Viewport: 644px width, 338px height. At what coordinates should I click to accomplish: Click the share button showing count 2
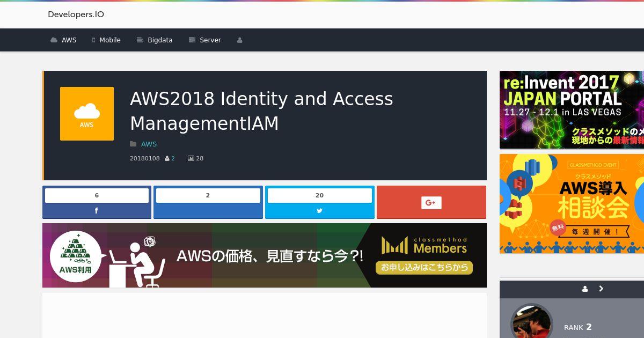(x=208, y=202)
